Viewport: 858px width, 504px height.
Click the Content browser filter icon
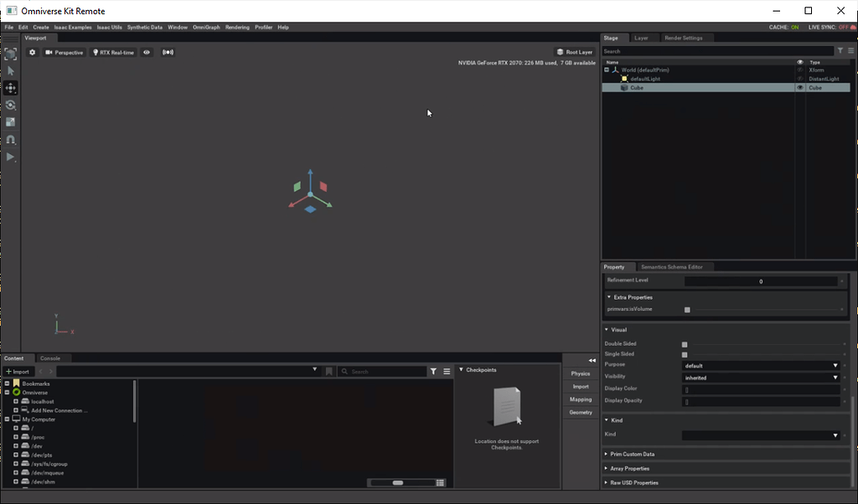pos(433,372)
